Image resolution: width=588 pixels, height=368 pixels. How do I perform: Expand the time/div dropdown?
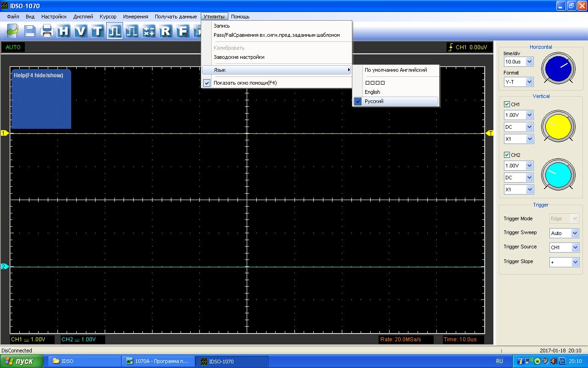(x=529, y=62)
